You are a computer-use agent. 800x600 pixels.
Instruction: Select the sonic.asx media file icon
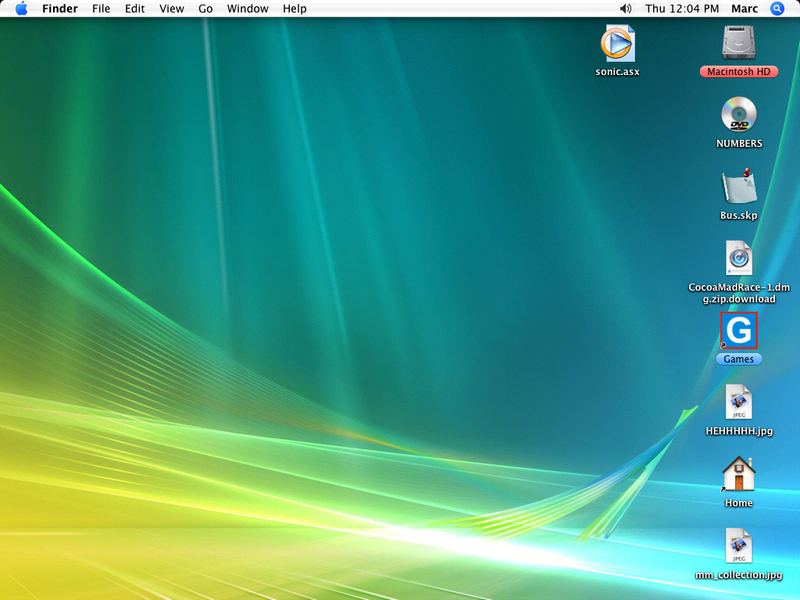tap(617, 44)
